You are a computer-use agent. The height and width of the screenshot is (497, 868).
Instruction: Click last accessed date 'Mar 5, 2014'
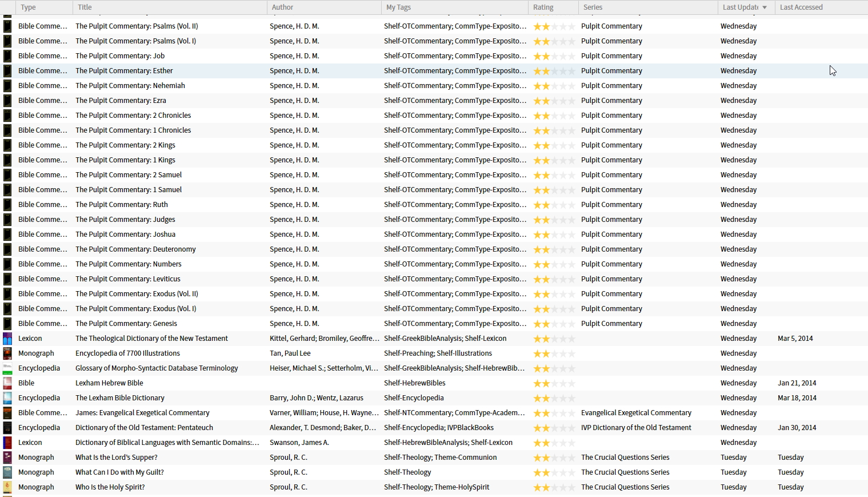pos(795,339)
